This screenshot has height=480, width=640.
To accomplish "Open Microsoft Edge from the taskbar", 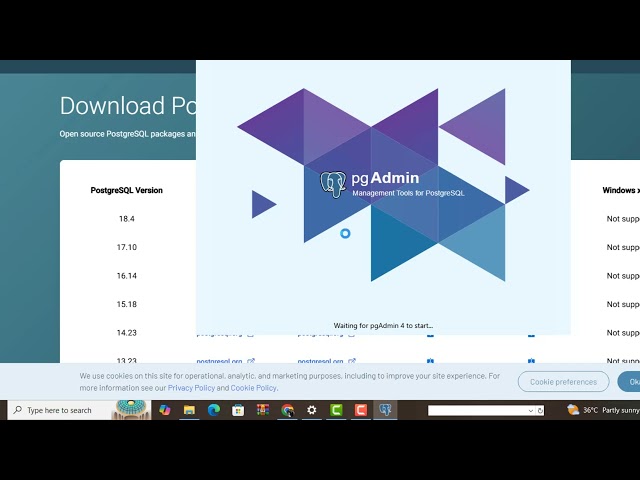I will (x=213, y=410).
